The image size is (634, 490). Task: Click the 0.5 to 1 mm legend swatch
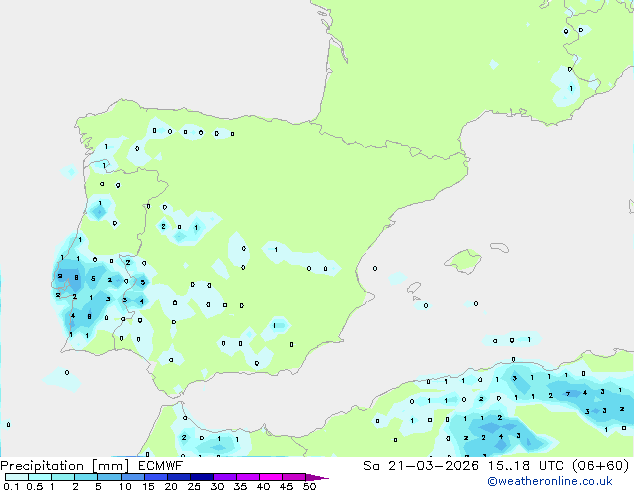tap(40, 477)
